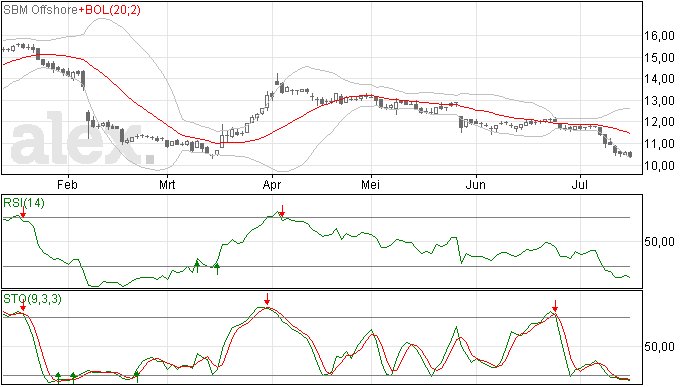Click the 13,00 price axis value
The height and width of the screenshot is (387, 690).
[659, 100]
